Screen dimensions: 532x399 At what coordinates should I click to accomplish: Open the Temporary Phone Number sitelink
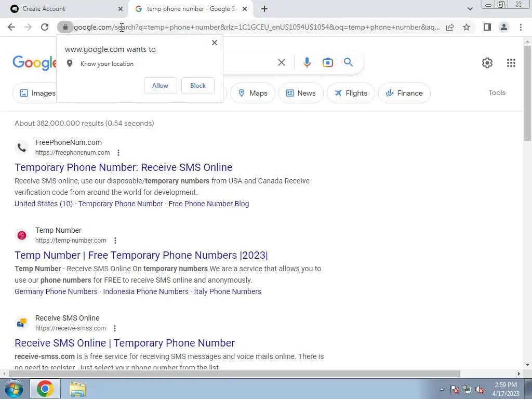point(121,204)
